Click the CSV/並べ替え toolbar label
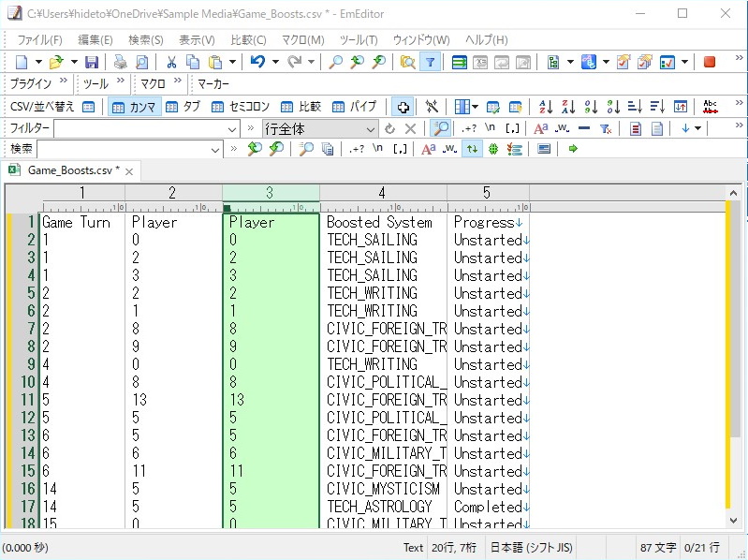748x560 pixels. (x=42, y=107)
